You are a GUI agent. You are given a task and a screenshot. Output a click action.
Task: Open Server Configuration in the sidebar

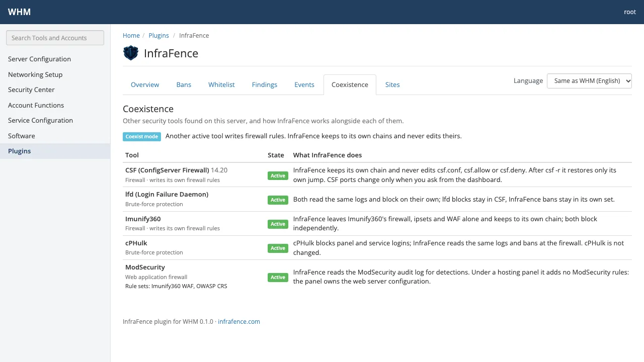[55, 59]
